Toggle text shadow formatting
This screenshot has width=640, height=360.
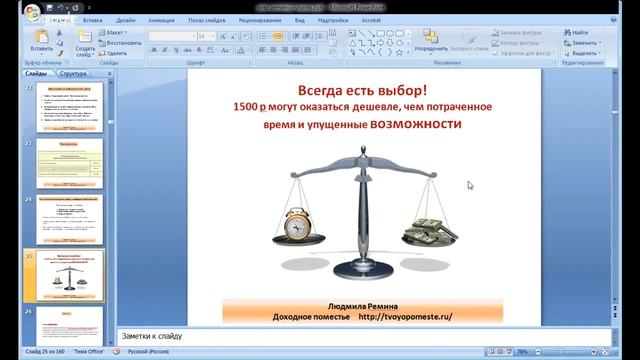pyautogui.click(x=199, y=50)
